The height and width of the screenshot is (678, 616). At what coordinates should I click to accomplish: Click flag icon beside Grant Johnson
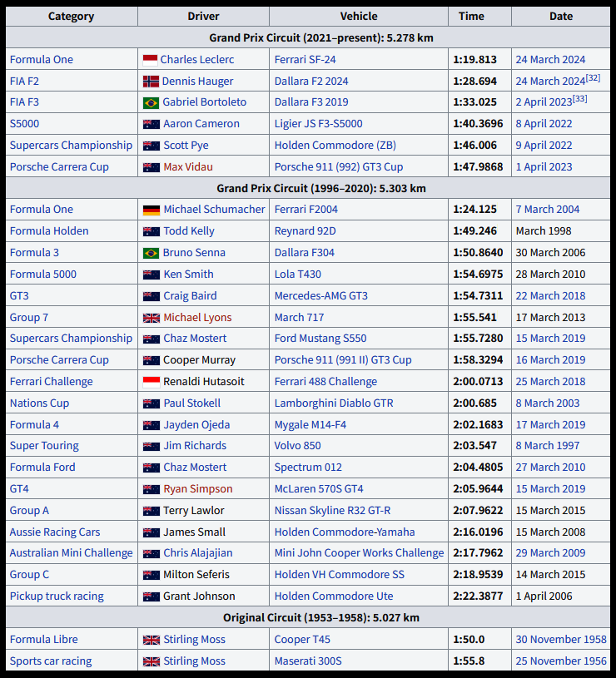(x=152, y=596)
